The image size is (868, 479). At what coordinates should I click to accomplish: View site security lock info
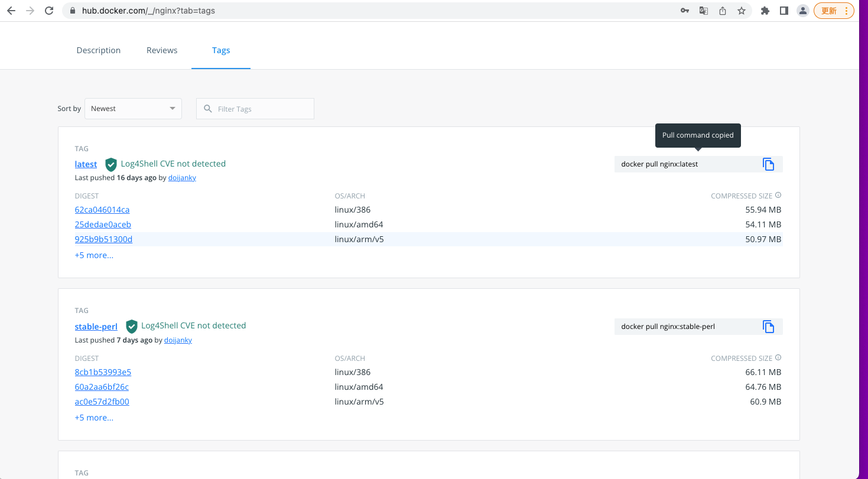pos(73,11)
